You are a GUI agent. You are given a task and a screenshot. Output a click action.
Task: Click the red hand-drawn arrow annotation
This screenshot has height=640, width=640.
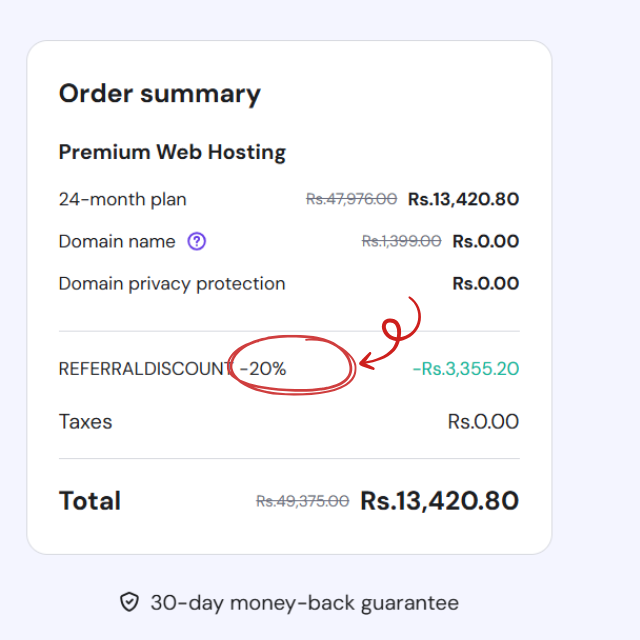(395, 337)
